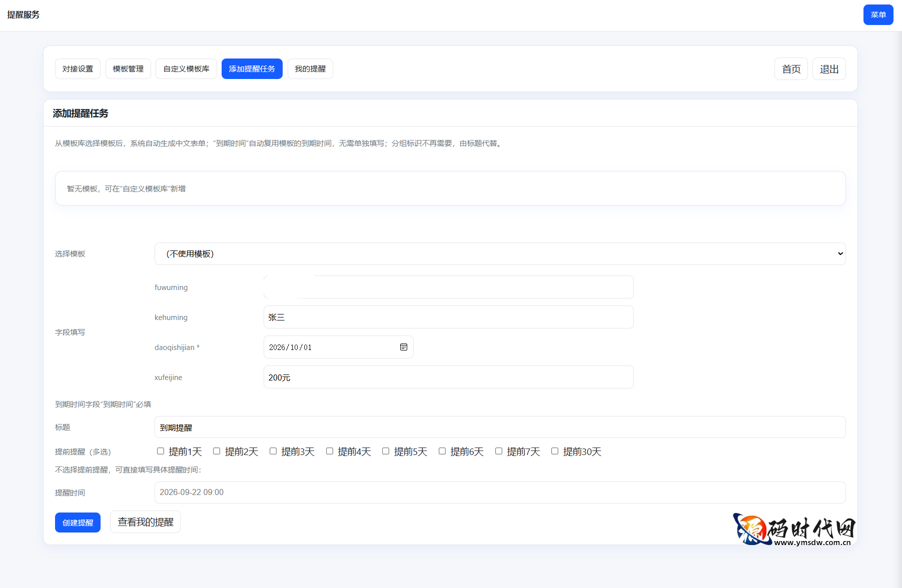Click the 创建提醒 button

coord(78,522)
